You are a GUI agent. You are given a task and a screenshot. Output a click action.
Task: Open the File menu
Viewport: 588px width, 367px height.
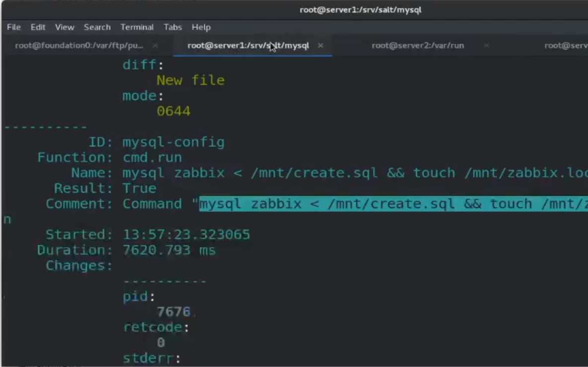coord(14,27)
